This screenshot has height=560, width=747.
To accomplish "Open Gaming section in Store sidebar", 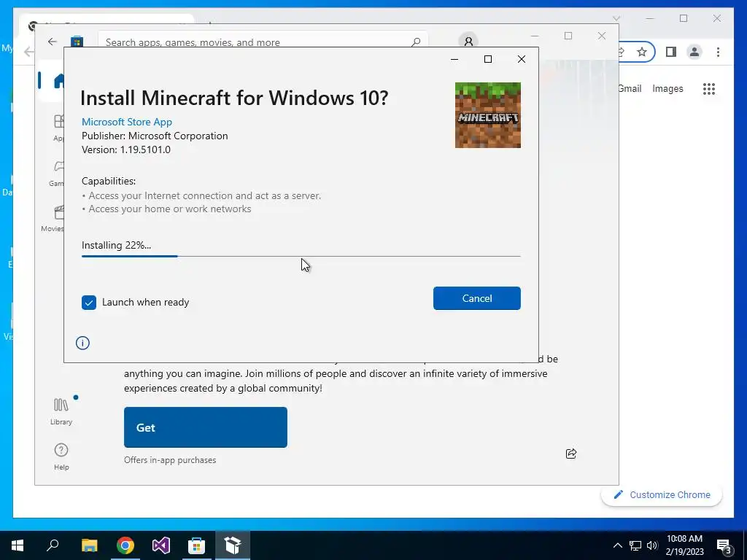I will (x=56, y=174).
